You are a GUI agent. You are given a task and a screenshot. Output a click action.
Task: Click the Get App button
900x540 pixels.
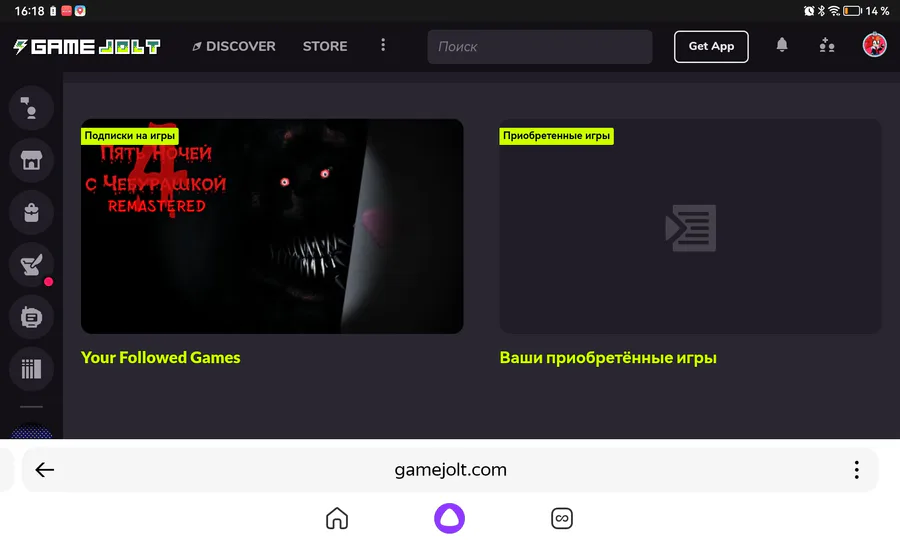click(711, 46)
